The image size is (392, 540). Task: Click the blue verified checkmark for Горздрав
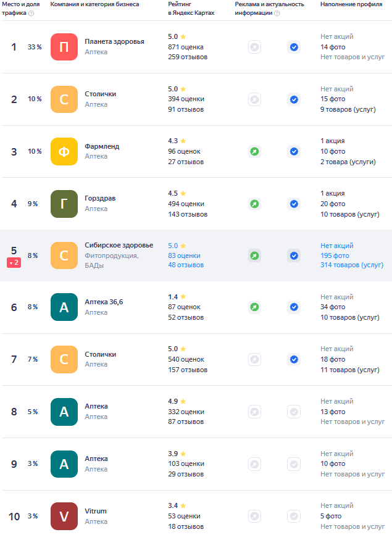click(294, 204)
